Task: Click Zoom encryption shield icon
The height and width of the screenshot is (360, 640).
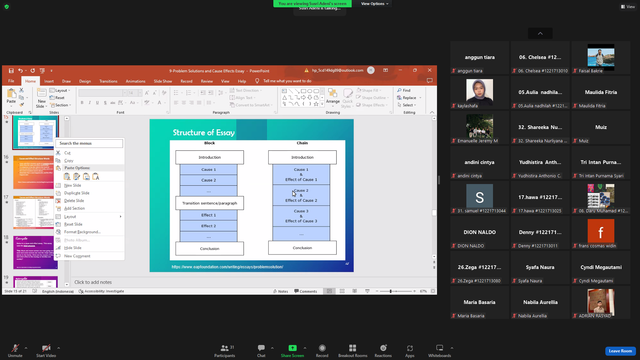Action: point(7,7)
